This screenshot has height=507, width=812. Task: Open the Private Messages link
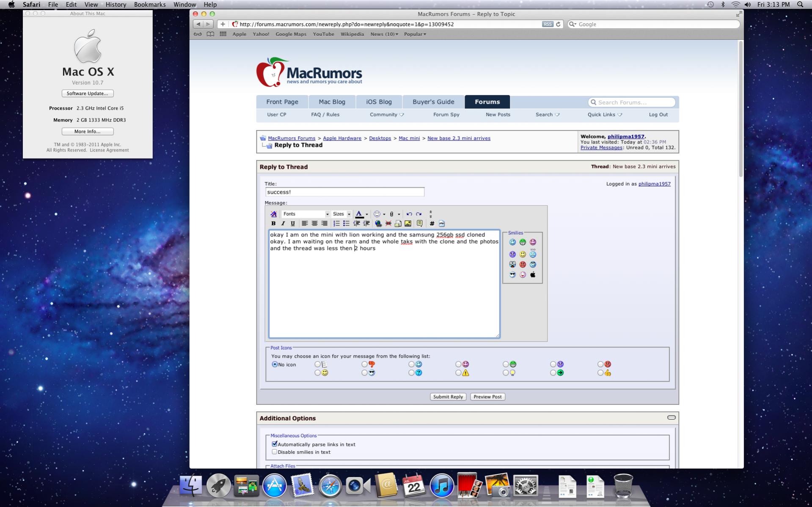click(x=601, y=148)
